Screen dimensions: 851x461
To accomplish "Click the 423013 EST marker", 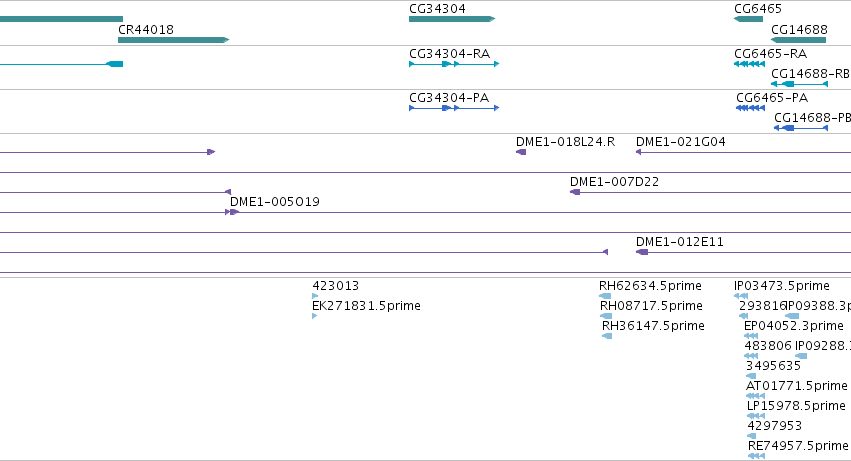I will tap(315, 296).
